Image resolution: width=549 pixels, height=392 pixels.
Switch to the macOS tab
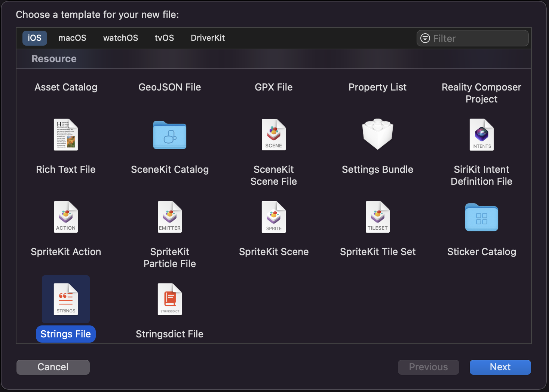(x=72, y=38)
